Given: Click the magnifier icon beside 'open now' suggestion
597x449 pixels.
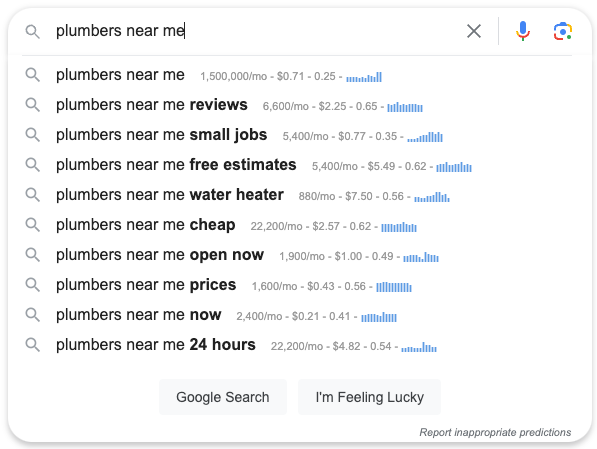Looking at the screenshot, I should tap(33, 255).
